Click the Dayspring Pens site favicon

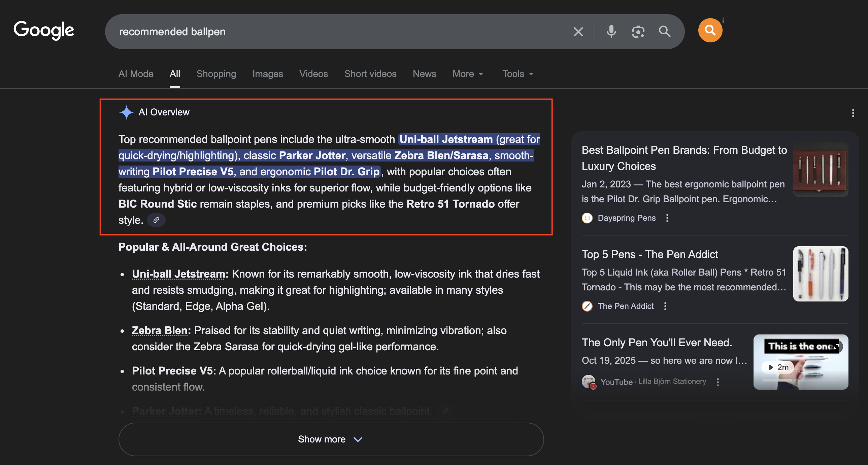(587, 218)
